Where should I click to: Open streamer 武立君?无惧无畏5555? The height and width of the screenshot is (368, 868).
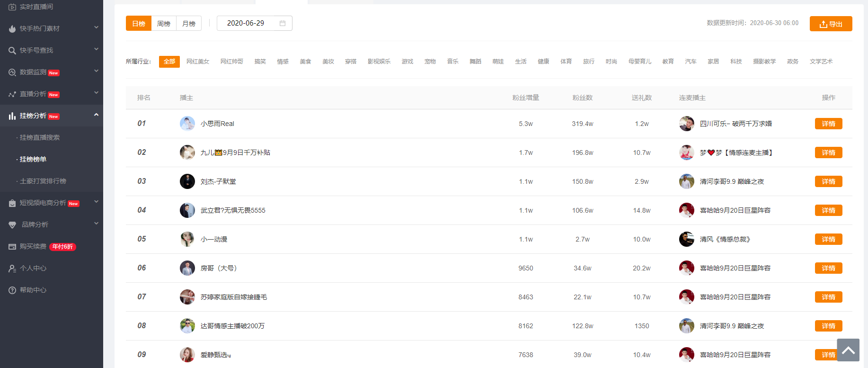pyautogui.click(x=233, y=210)
